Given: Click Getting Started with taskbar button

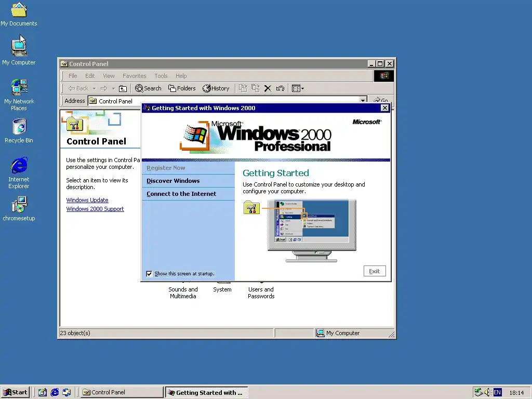Looking at the screenshot, I should click(207, 393).
